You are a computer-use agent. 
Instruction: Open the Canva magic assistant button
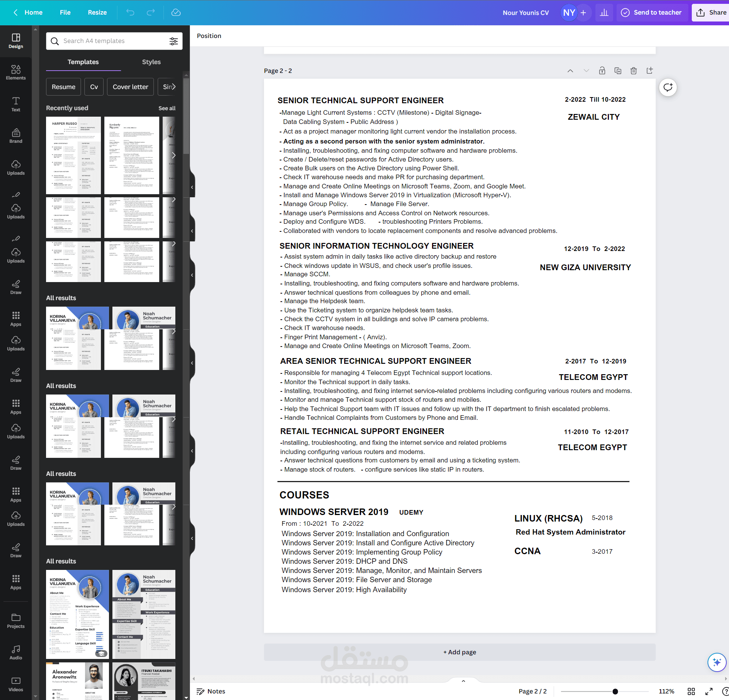[717, 662]
